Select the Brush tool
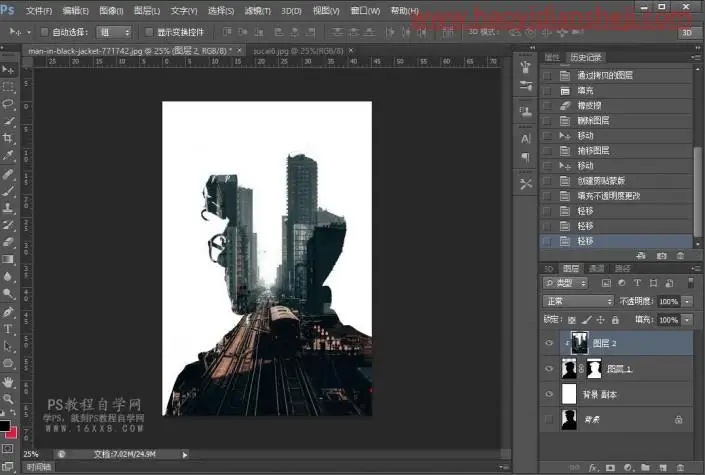The width and height of the screenshot is (705, 475). coord(8,191)
